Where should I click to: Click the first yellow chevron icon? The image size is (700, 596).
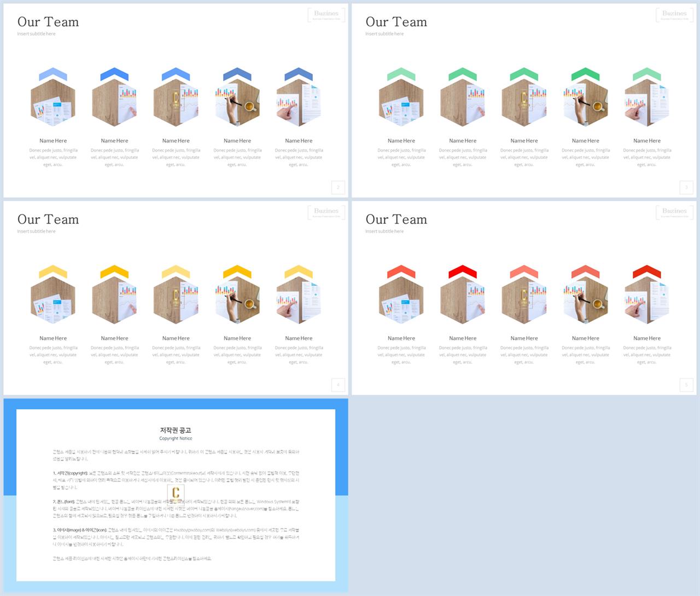(x=53, y=272)
